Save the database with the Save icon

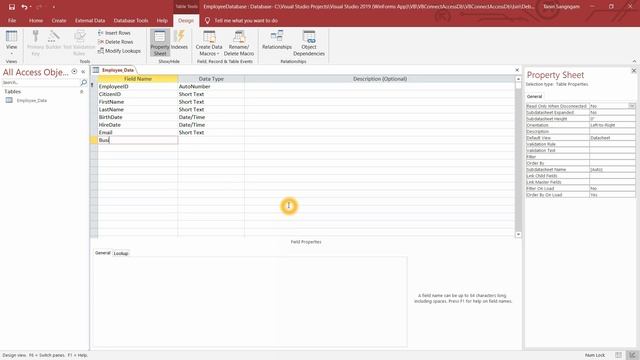click(11, 7)
